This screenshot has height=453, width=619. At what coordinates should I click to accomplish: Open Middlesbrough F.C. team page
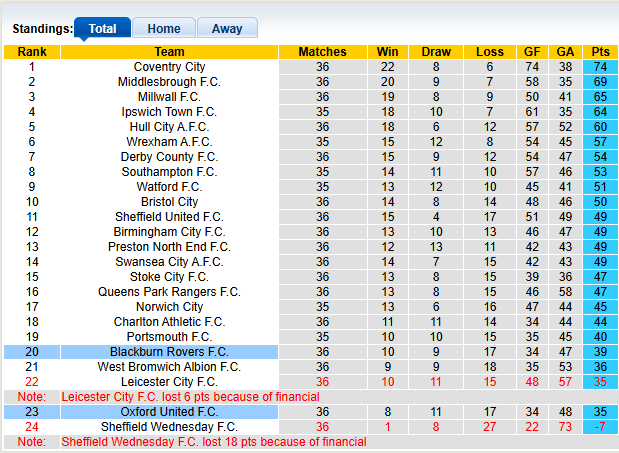tap(169, 82)
